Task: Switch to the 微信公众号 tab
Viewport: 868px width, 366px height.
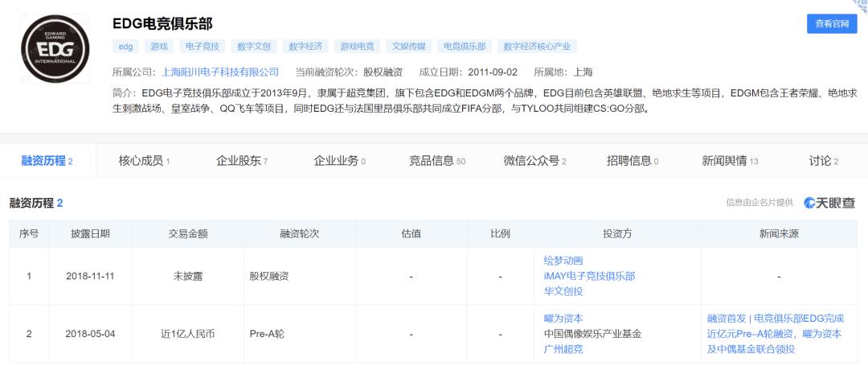Action: point(534,161)
